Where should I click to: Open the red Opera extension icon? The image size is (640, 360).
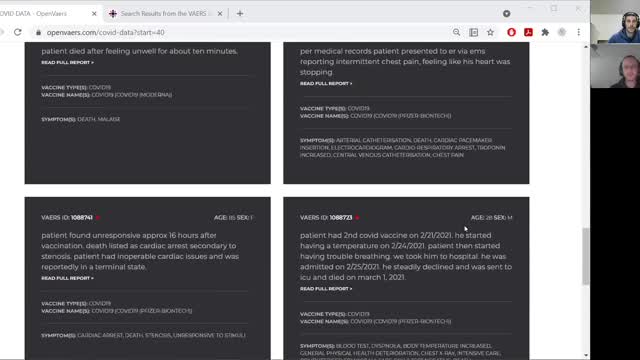(511, 32)
